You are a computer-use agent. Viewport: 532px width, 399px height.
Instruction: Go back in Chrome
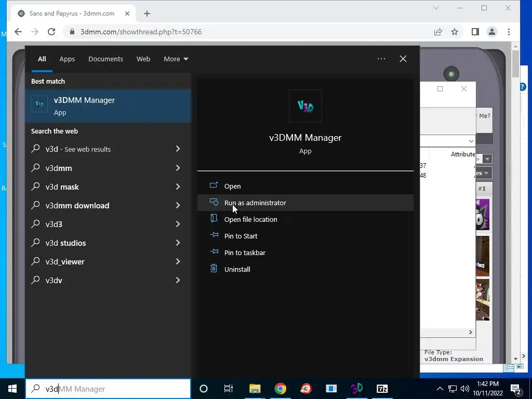[x=18, y=32]
